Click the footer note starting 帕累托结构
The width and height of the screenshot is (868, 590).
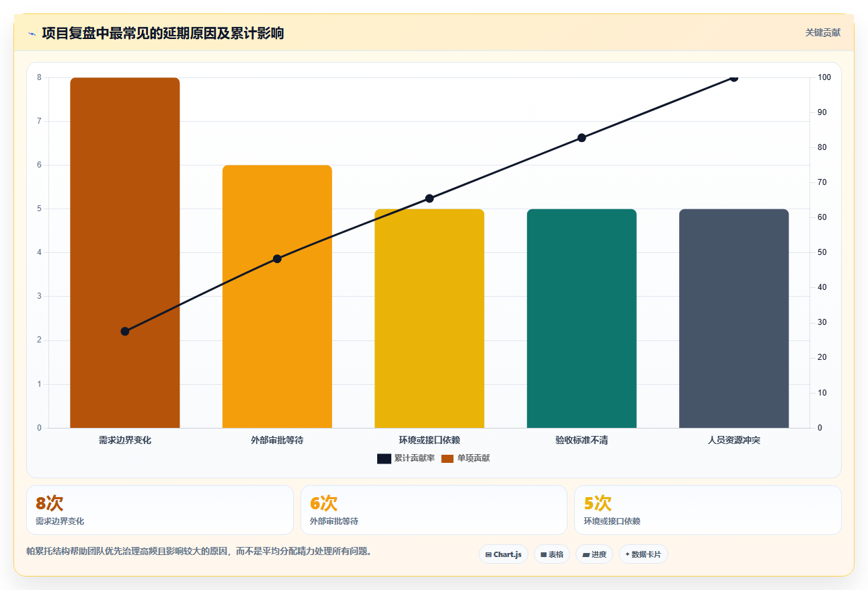199,551
